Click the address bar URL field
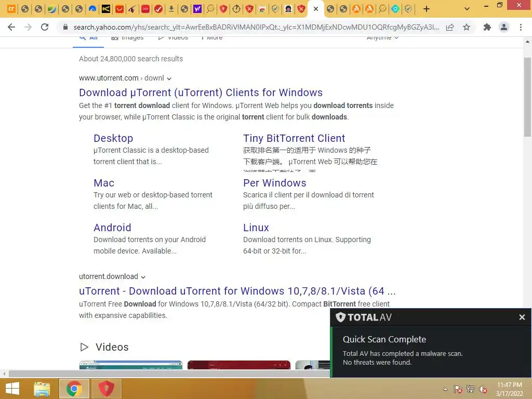The height and width of the screenshot is (399, 532). (x=256, y=27)
